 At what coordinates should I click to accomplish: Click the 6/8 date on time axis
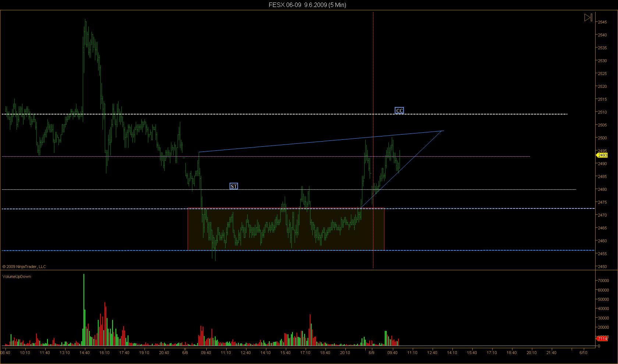(x=185, y=353)
